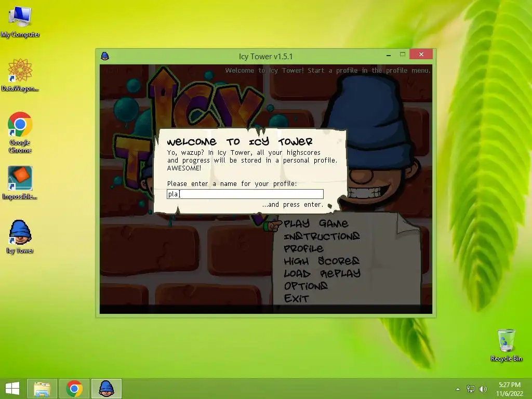Open Chrome from the taskbar
Image resolution: width=532 pixels, height=399 pixels.
click(74, 389)
